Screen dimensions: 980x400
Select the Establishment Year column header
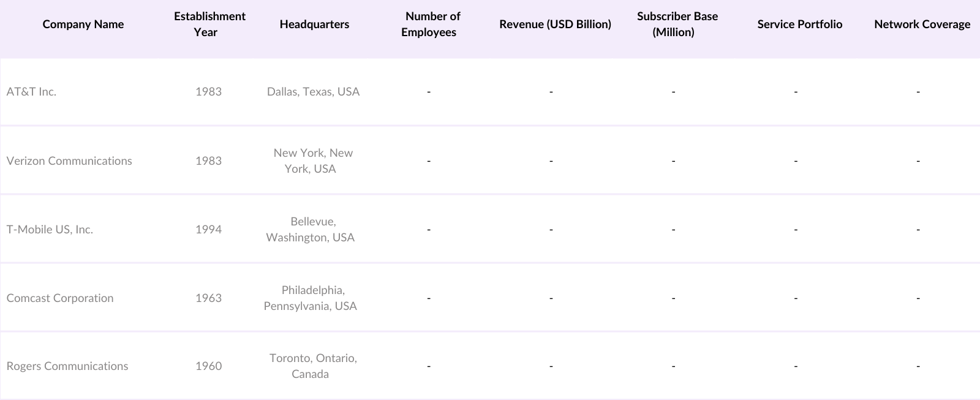209,25
